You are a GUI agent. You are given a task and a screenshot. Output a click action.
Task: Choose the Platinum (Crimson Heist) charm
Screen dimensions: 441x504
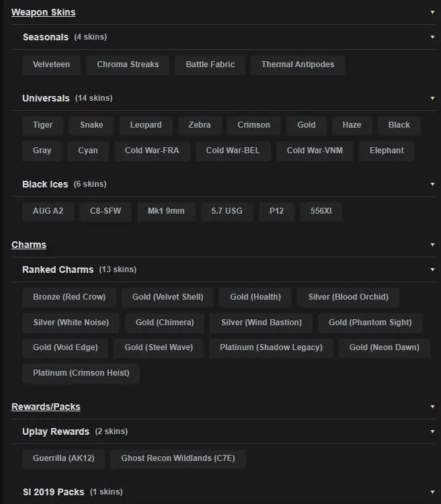81,373
